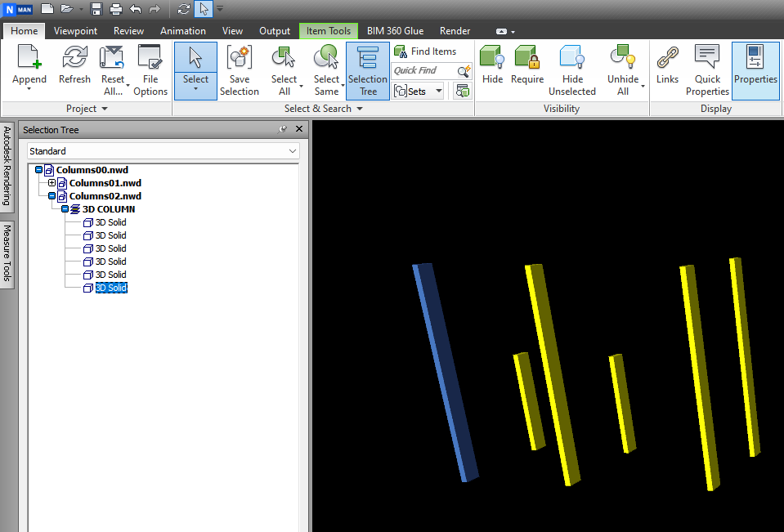Click the small Refresh icon in quick access toolbar

tap(183, 8)
